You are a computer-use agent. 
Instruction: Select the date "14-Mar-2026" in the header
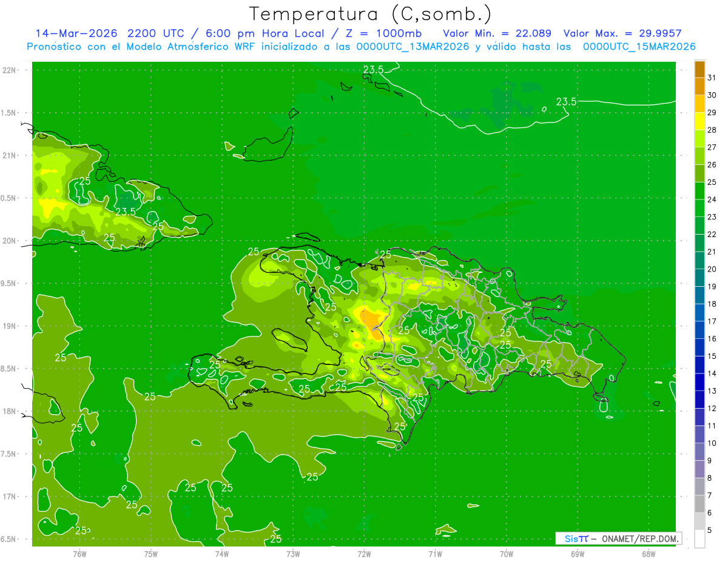tap(77, 33)
